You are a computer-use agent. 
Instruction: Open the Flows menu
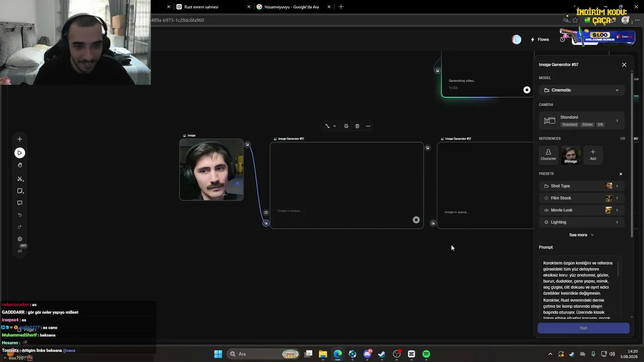click(x=540, y=40)
